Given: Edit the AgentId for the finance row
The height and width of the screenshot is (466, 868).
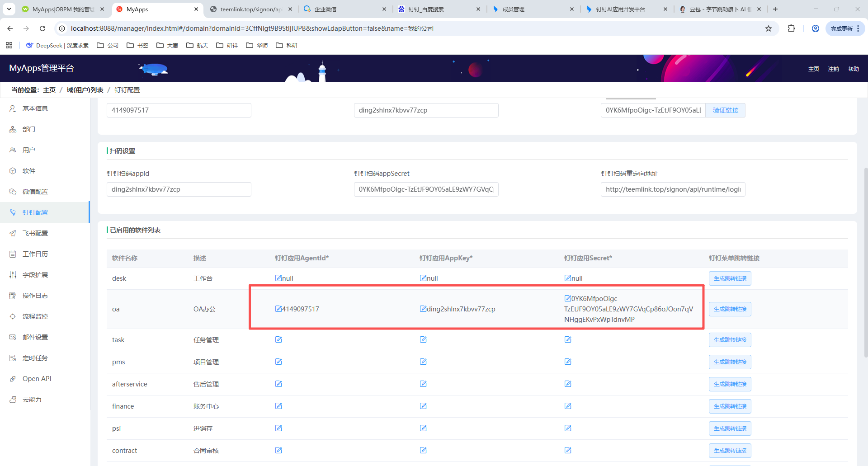Looking at the screenshot, I should [x=278, y=406].
